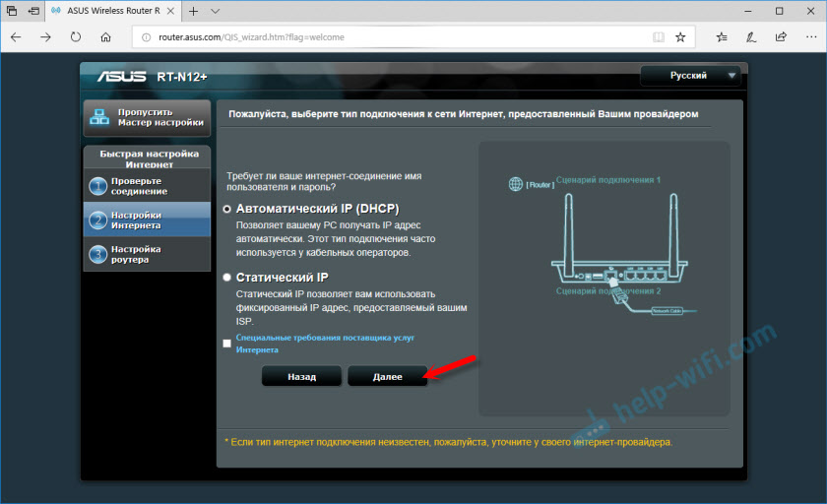This screenshot has width=827, height=504.
Task: Select Автоматический IP (DHCP) option
Action: (228, 209)
